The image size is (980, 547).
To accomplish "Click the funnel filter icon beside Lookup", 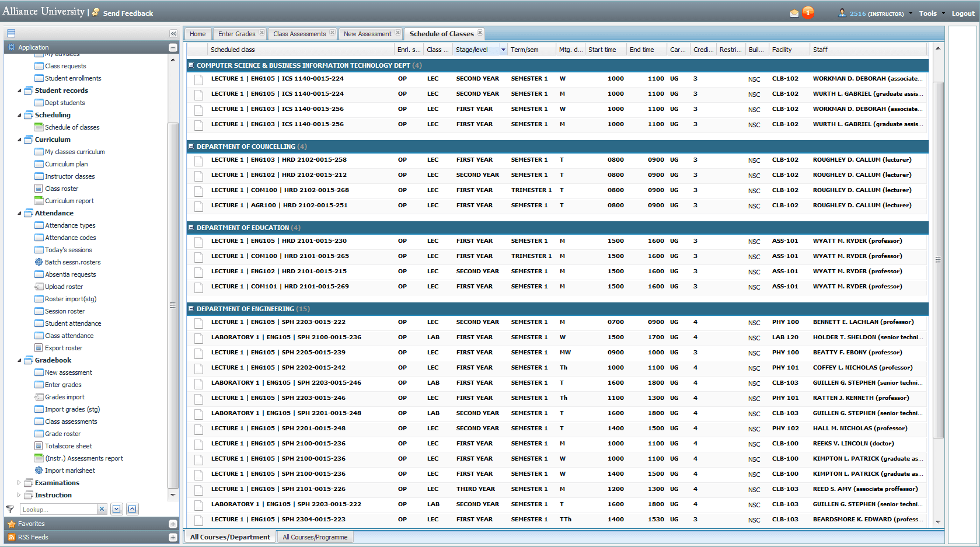I will pyautogui.click(x=10, y=509).
